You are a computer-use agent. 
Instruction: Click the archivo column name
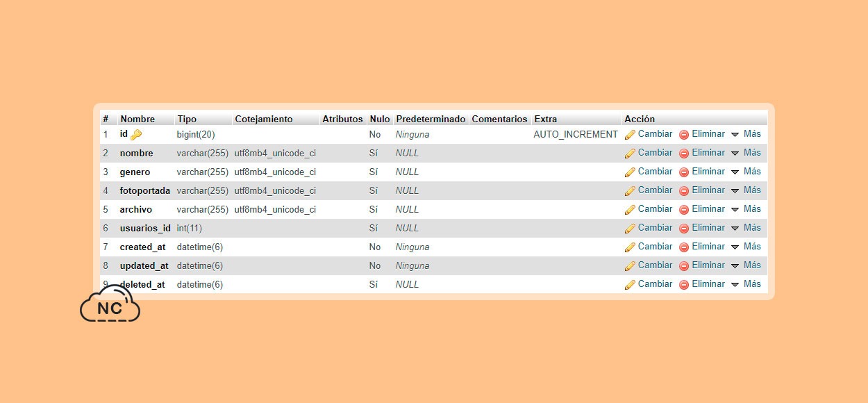point(136,209)
